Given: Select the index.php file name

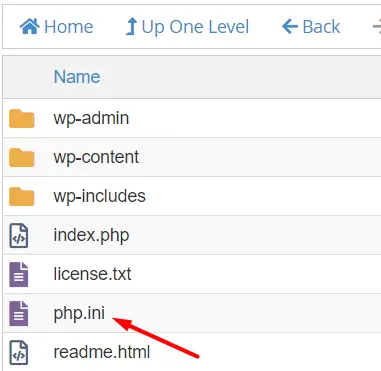Looking at the screenshot, I should (91, 236).
